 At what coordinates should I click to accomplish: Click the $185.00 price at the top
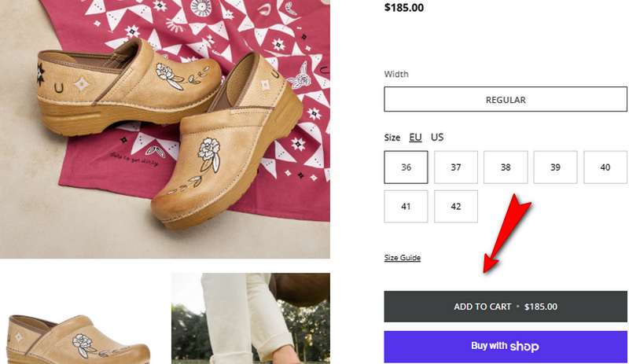coord(404,8)
